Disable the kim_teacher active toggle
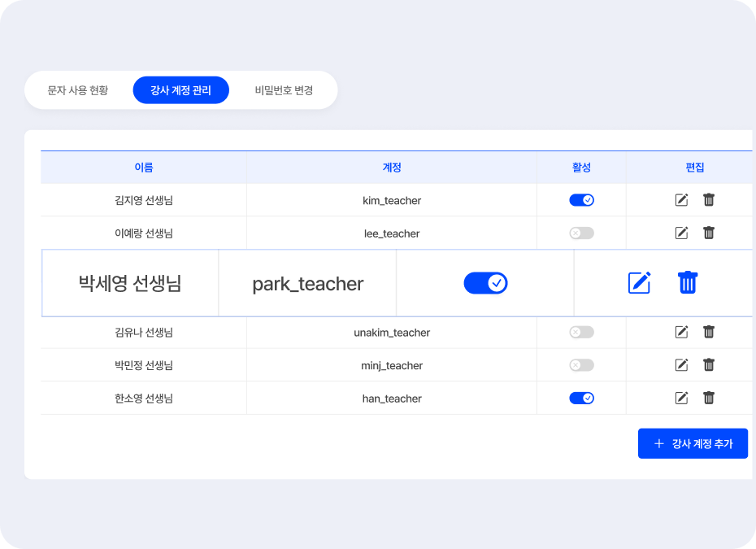The image size is (756, 549). pos(581,200)
